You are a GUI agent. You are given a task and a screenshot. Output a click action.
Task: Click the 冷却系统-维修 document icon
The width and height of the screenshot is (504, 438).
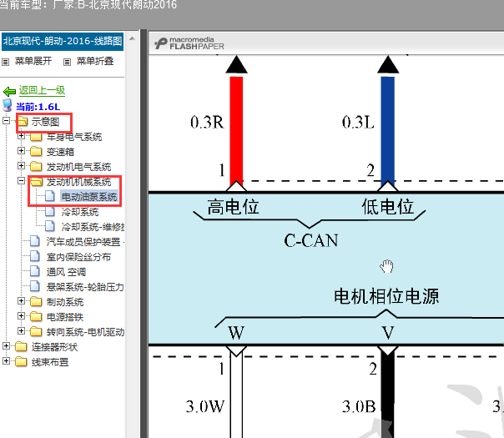click(x=50, y=226)
